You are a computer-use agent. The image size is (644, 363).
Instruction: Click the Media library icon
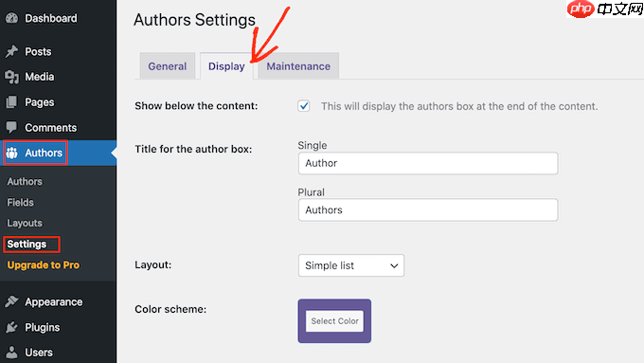coord(12,77)
